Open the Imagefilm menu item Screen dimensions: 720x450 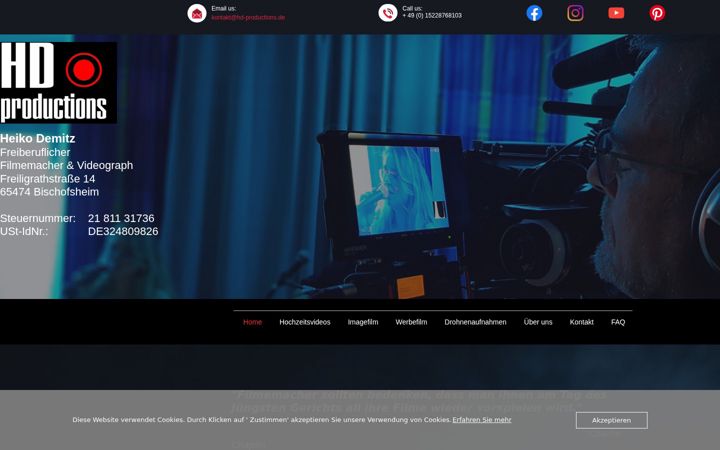tap(363, 322)
